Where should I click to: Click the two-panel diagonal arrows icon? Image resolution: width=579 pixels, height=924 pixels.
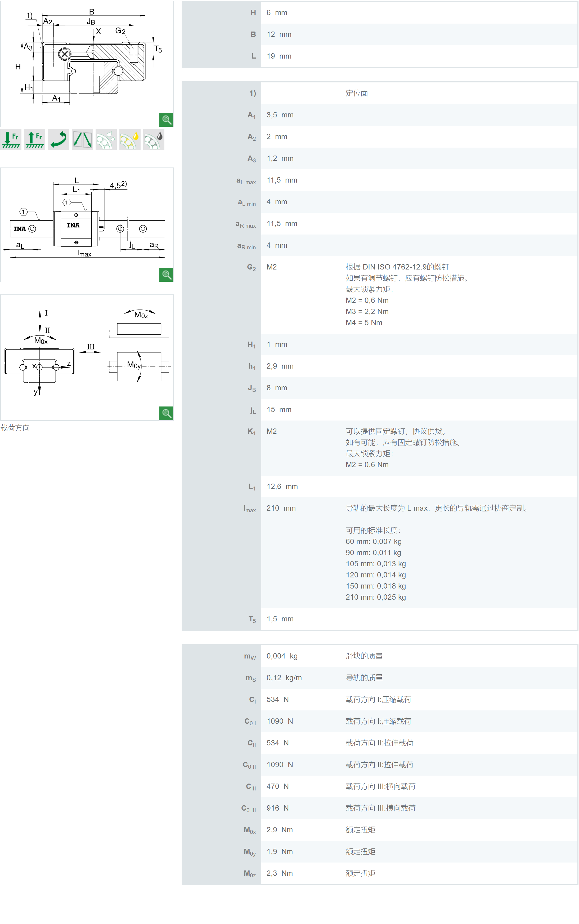pyautogui.click(x=82, y=139)
